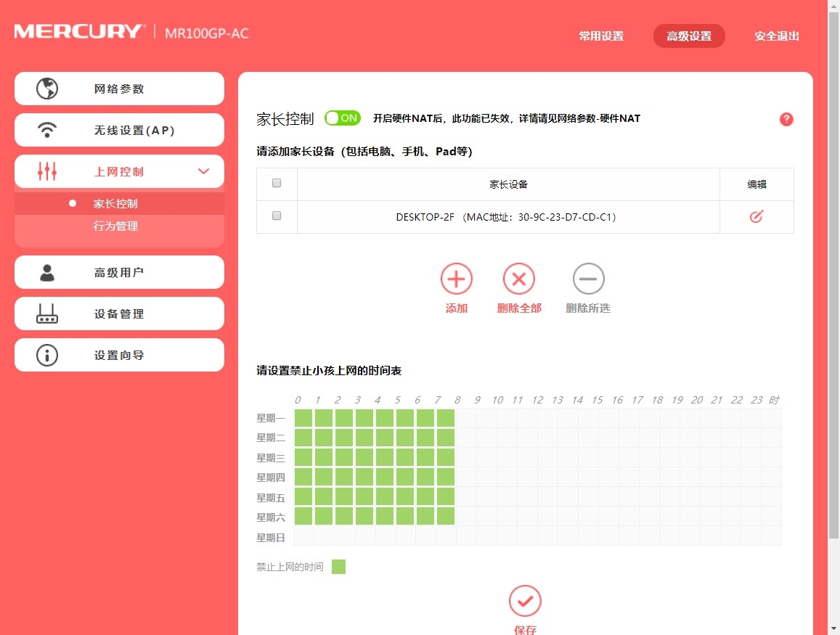Toggle 星期日 hour 0 schedule cell

[303, 536]
